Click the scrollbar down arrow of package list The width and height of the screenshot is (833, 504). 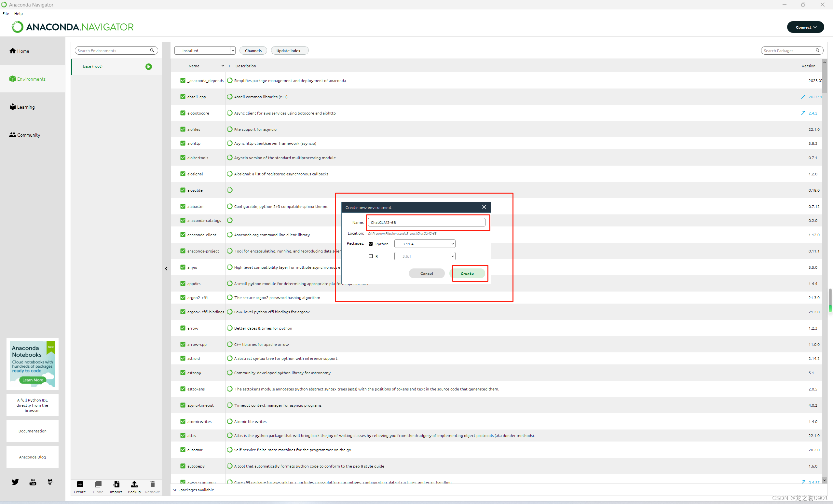point(825,480)
